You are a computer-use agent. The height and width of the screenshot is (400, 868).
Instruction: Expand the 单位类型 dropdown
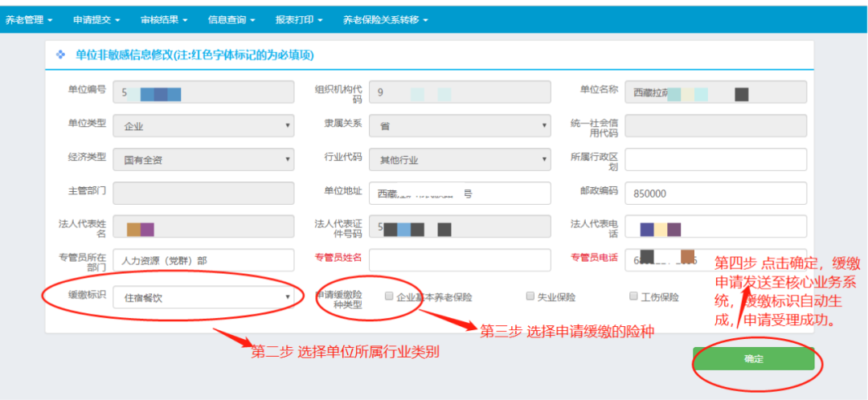(203, 126)
